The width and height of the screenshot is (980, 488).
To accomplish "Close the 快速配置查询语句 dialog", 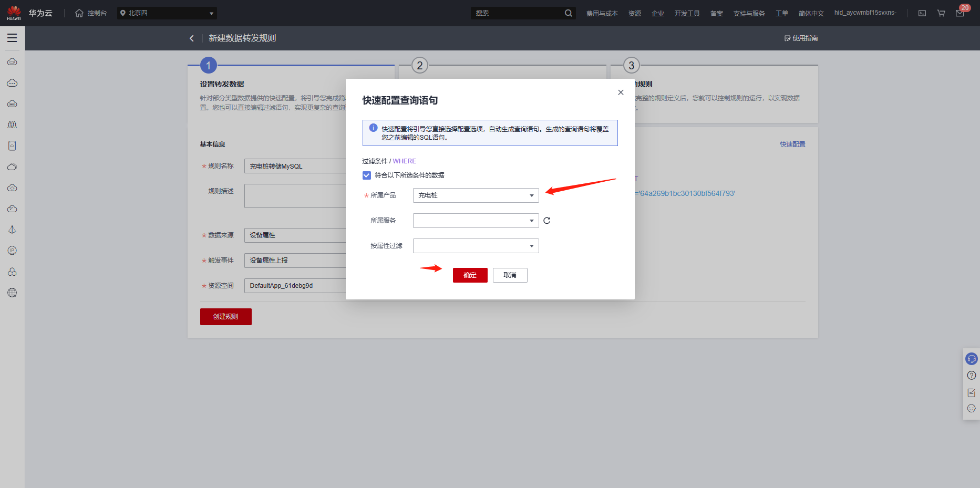I will point(621,92).
